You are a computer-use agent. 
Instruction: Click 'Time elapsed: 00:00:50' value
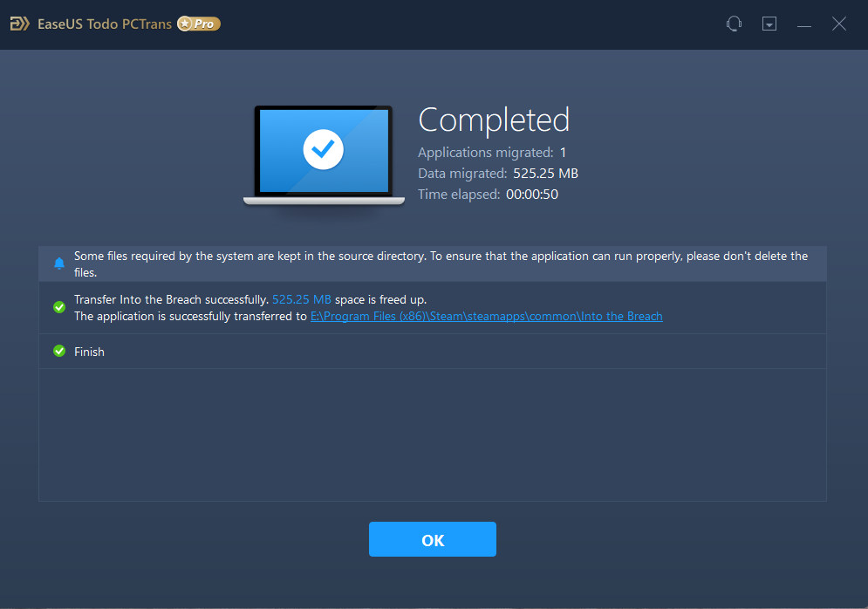point(532,195)
